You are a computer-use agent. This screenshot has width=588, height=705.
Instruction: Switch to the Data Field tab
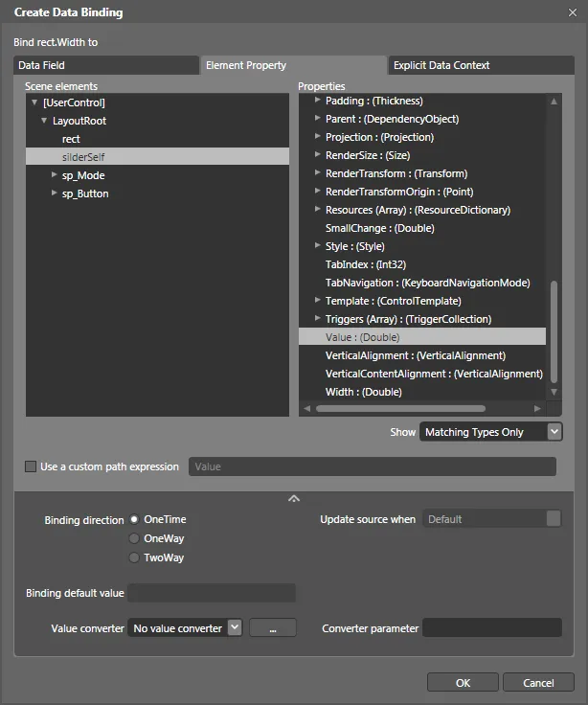[x=106, y=65]
